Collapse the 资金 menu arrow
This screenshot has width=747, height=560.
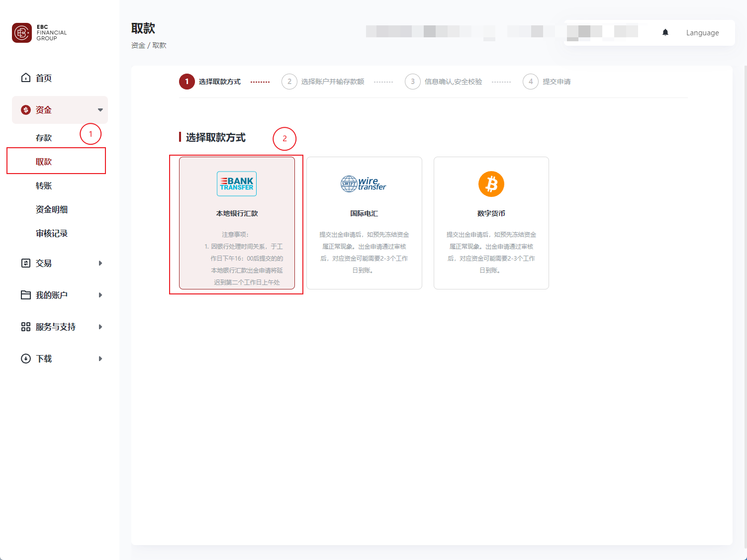[100, 110]
